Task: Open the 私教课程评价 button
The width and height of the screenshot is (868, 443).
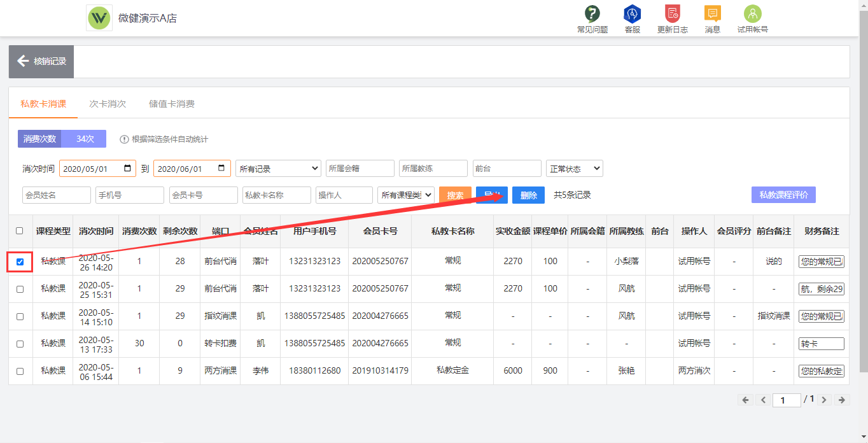Action: click(x=783, y=195)
